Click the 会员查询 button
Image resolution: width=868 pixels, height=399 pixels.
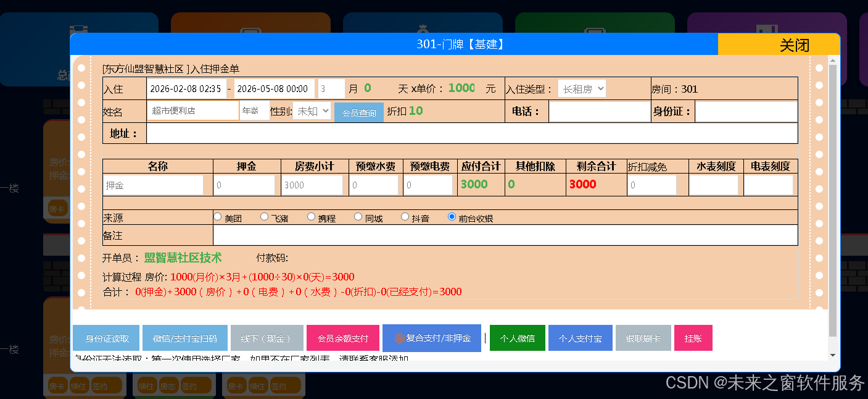pyautogui.click(x=359, y=113)
